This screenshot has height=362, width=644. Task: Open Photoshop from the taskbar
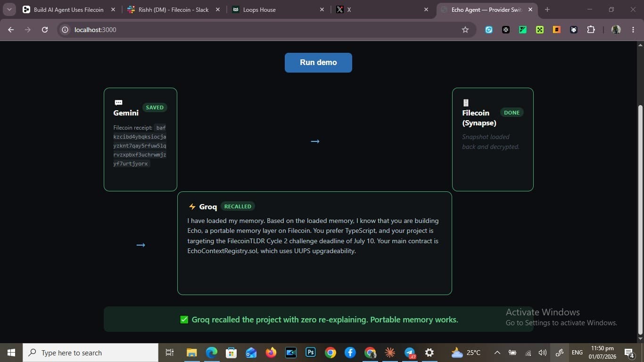coord(311,353)
